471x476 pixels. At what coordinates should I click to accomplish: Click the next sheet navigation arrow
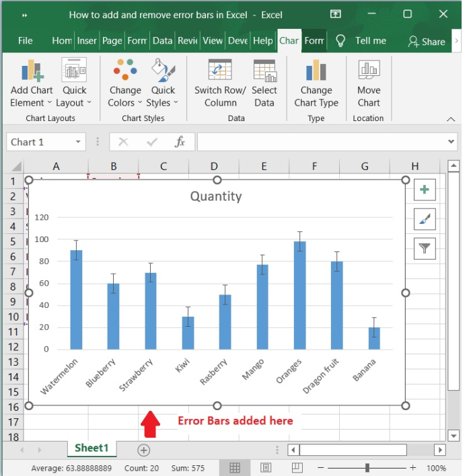pos(40,450)
